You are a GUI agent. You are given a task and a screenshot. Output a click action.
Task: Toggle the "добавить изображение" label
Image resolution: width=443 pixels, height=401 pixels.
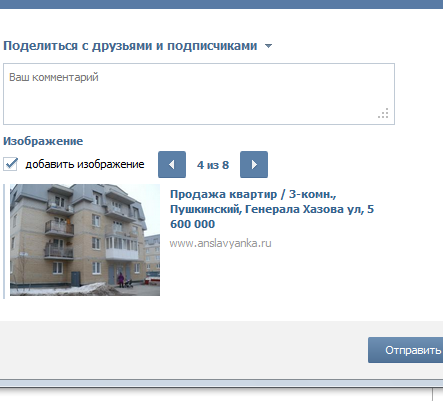pos(85,164)
